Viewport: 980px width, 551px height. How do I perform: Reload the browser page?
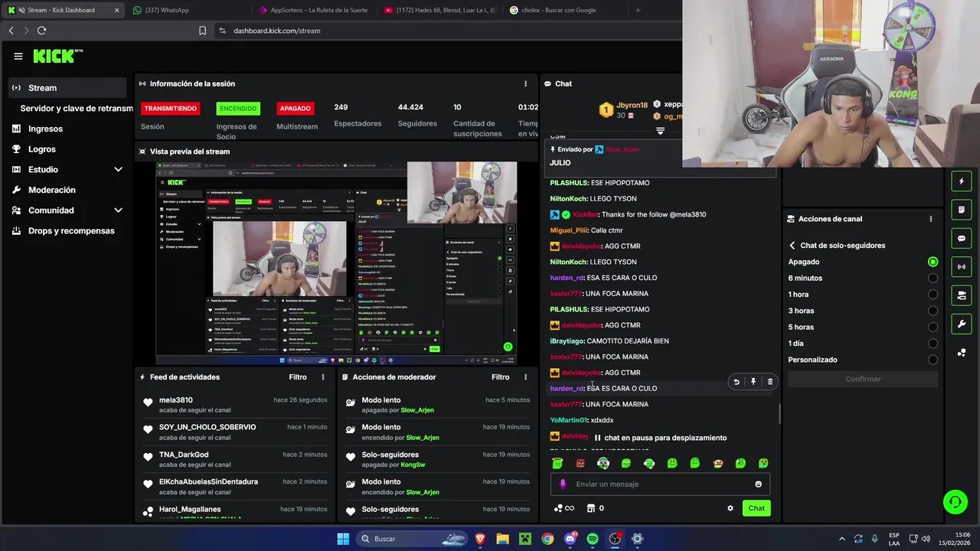[x=41, y=31]
